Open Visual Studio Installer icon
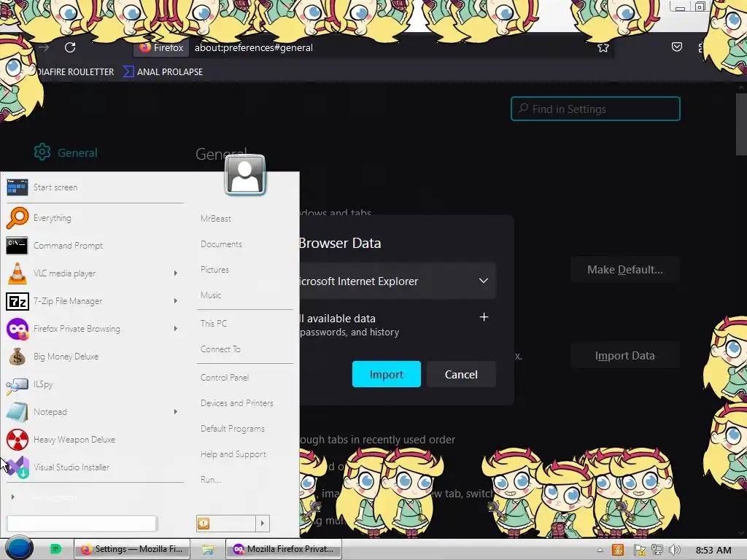This screenshot has width=747, height=560. tap(18, 467)
